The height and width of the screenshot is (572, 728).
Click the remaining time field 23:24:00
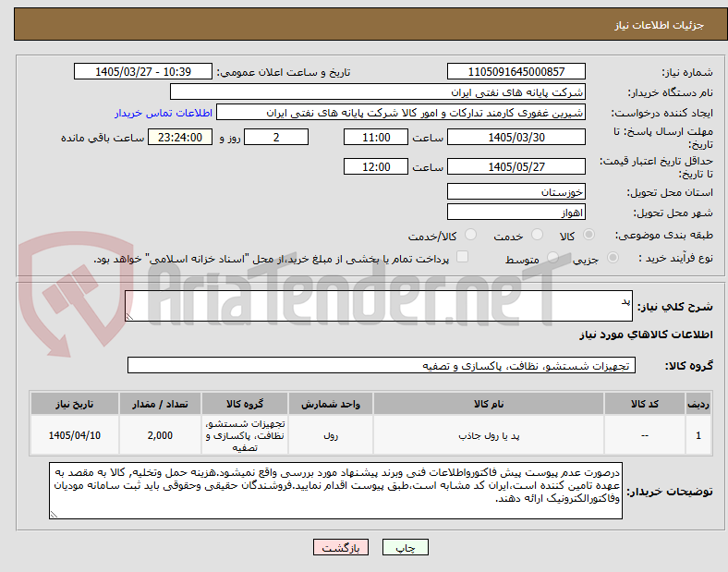point(180,137)
